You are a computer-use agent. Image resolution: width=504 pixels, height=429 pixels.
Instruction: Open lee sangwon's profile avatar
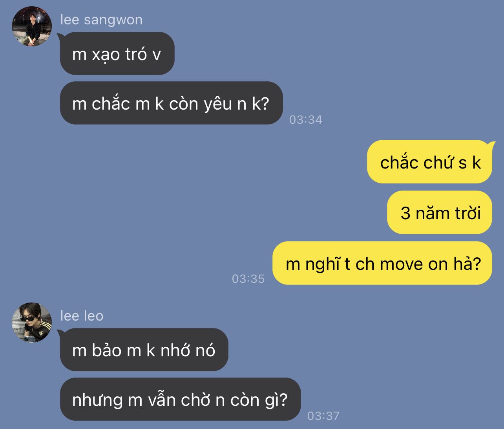(32, 26)
